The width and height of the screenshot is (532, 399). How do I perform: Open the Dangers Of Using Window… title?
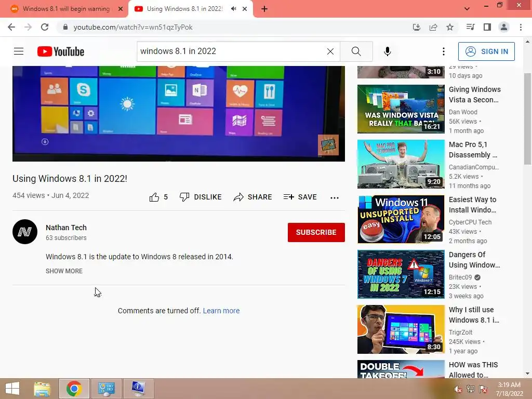pyautogui.click(x=474, y=260)
